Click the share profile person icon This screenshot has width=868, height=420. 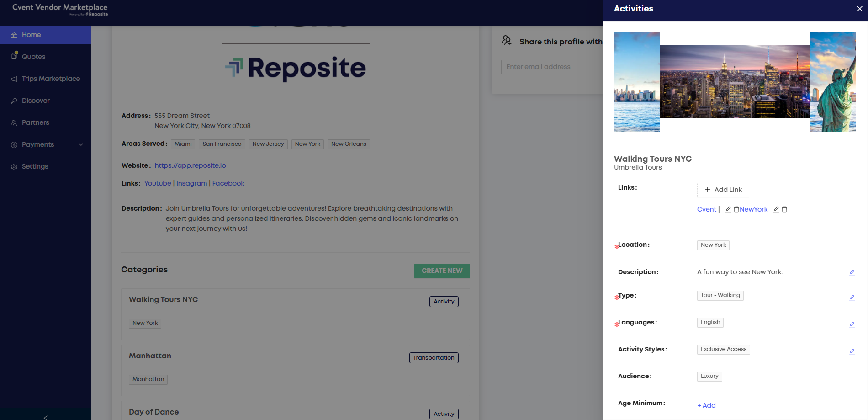507,41
